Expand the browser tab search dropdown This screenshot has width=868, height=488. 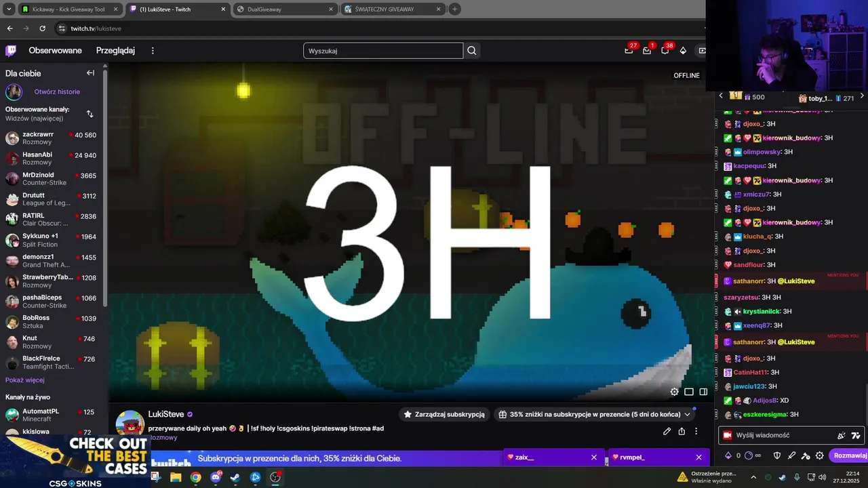click(8, 9)
